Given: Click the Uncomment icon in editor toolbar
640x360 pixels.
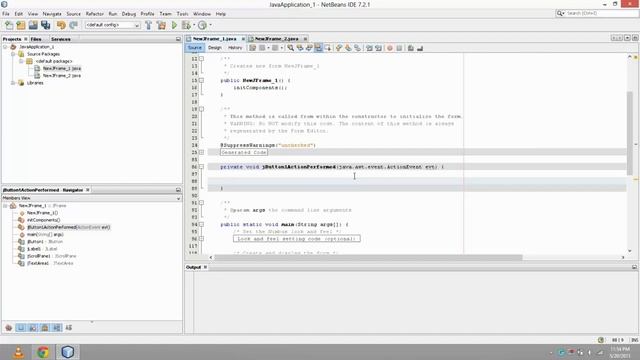Looking at the screenshot, I should click(420, 48).
